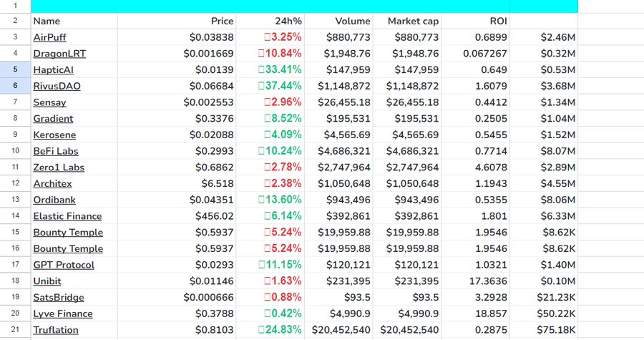Follow the Unibit link
Viewport: 644px width, 340px height.
tap(47, 281)
